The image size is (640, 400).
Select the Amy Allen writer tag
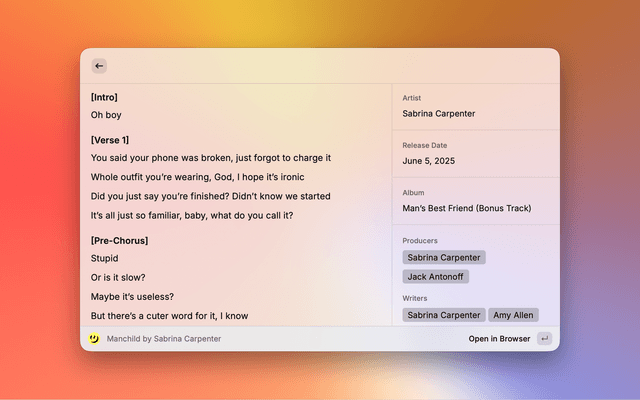(513, 315)
